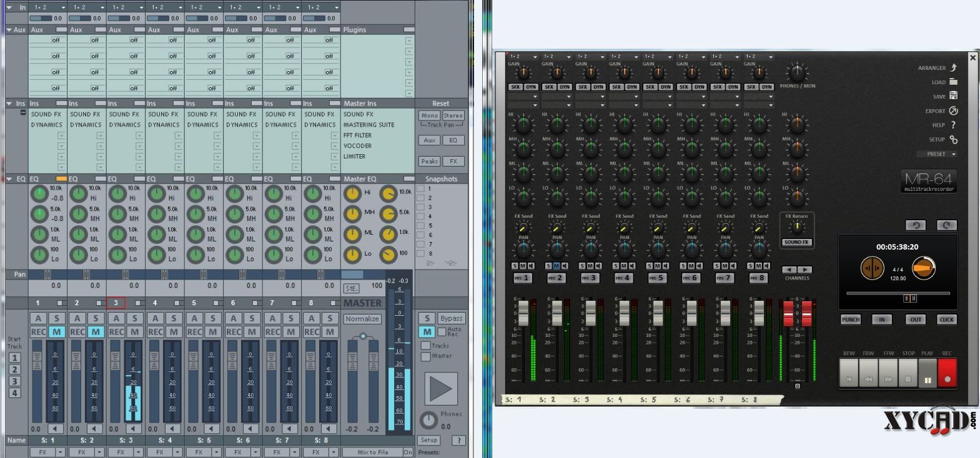The width and height of the screenshot is (980, 458).
Task: Solo track 3 with its S button
Action: (x=134, y=318)
